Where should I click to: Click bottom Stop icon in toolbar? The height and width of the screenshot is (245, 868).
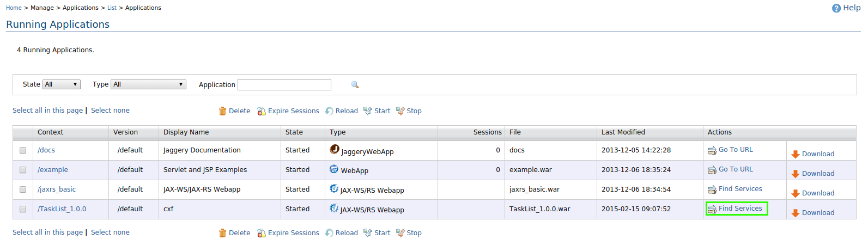[400, 233]
